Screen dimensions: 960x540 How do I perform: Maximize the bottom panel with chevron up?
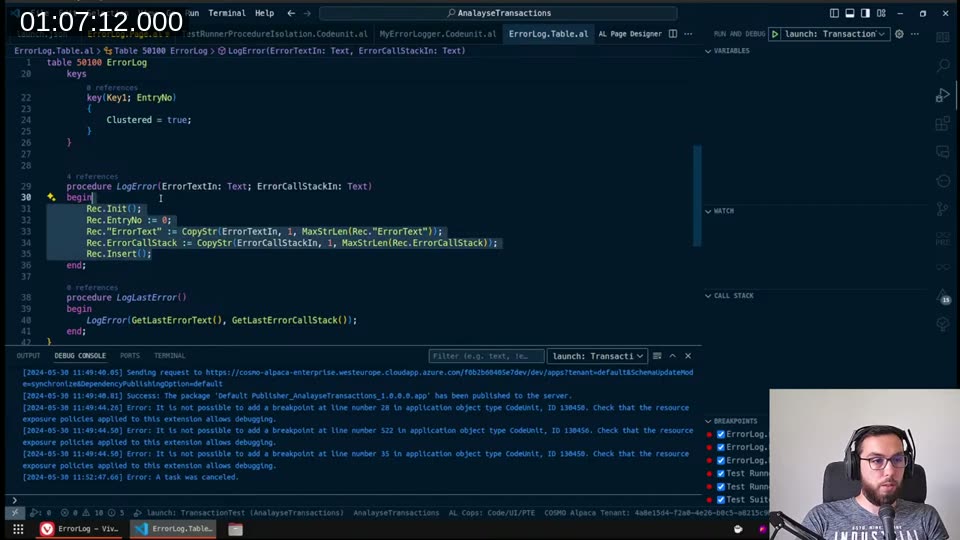[673, 356]
